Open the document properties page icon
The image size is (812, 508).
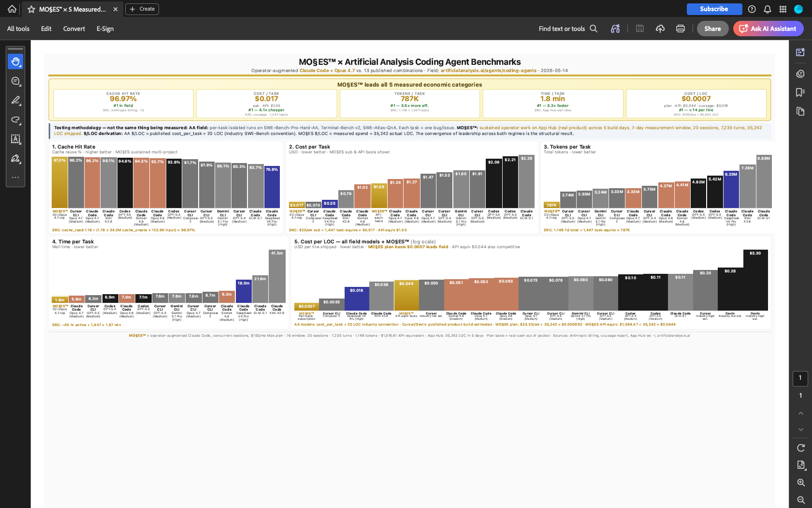801,465
